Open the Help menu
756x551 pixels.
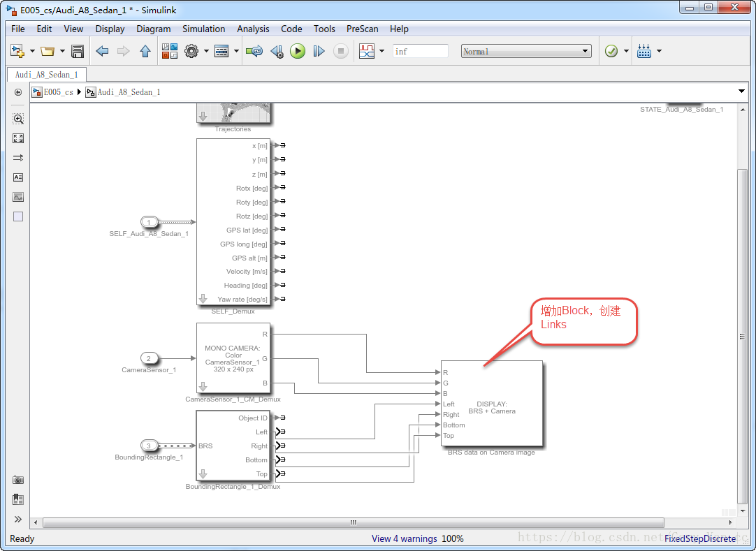[x=399, y=29]
